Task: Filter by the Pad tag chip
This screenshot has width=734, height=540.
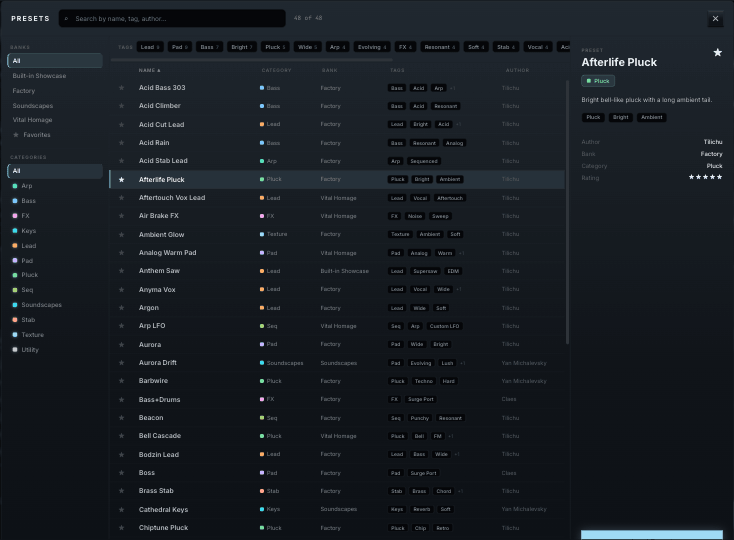Action: pos(180,47)
